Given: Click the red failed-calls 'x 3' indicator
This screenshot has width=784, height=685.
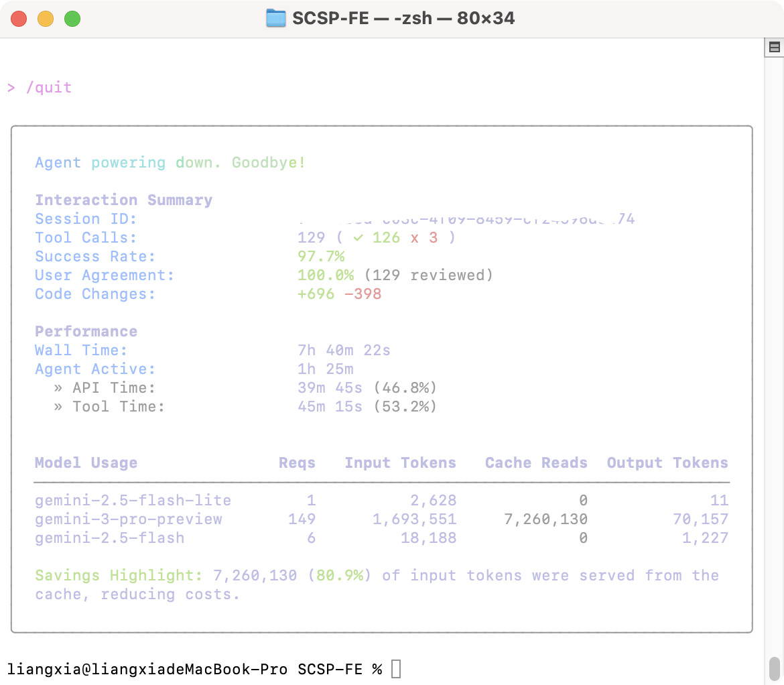Looking at the screenshot, I should (424, 238).
